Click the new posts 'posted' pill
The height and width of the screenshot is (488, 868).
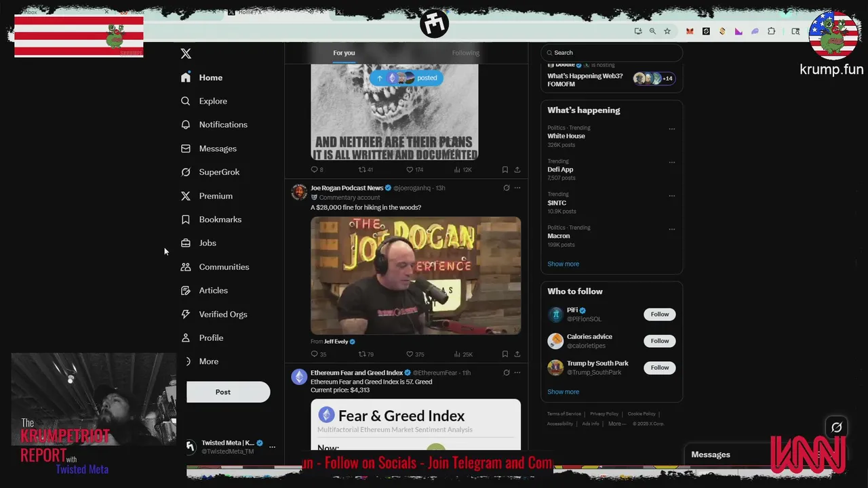click(406, 78)
